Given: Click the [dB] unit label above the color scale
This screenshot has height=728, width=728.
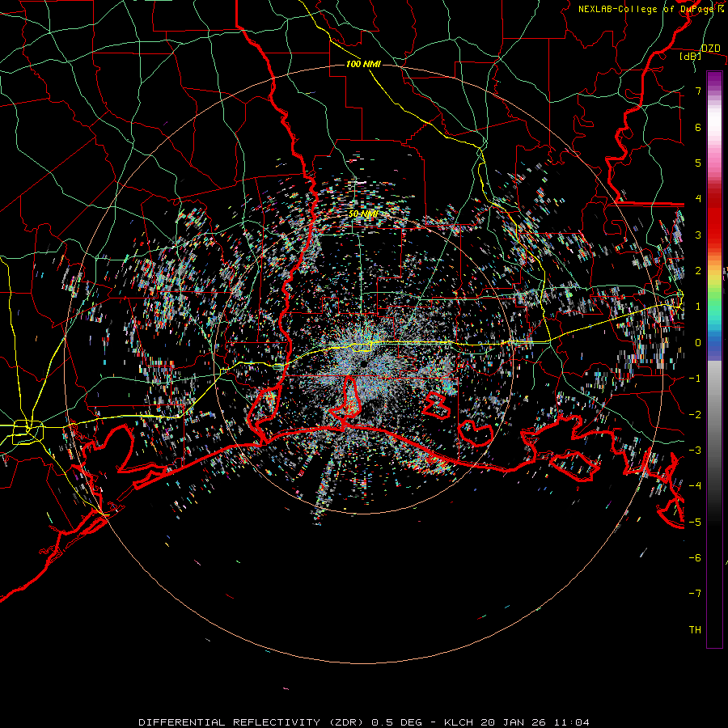Looking at the screenshot, I should tap(690, 56).
